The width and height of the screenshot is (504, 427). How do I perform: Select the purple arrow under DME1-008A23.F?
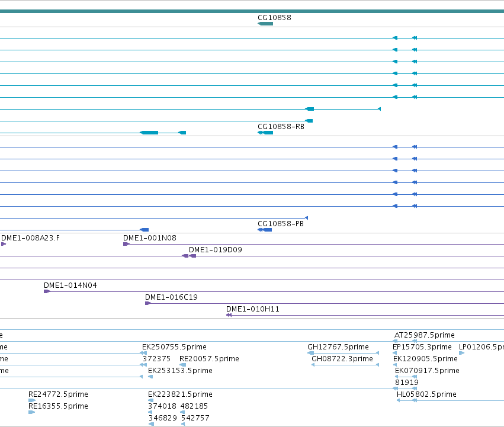pos(4,244)
